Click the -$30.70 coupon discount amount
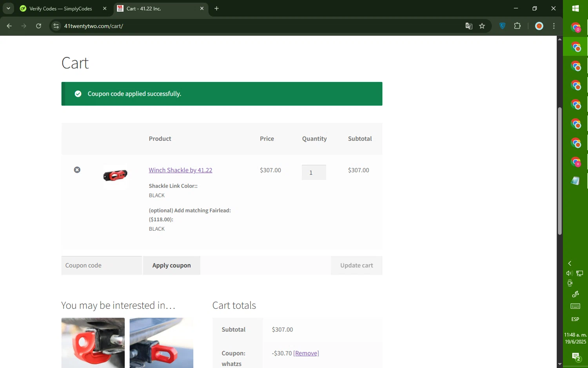The height and width of the screenshot is (368, 588). tap(282, 353)
